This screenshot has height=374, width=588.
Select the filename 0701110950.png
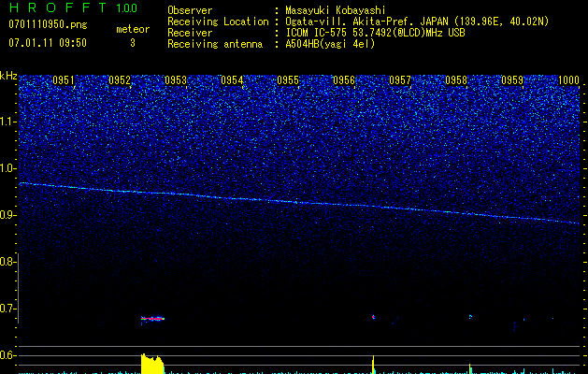tap(48, 24)
